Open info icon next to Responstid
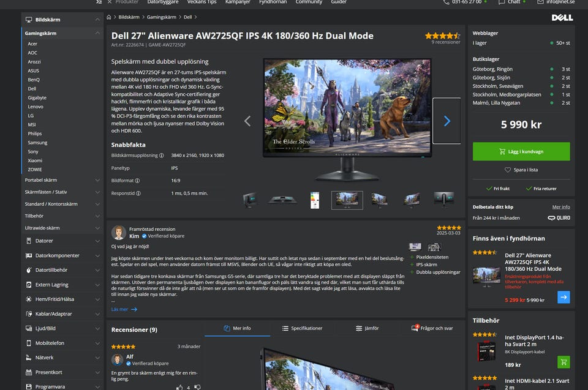Viewport: 588px width, 390px height. (138, 193)
